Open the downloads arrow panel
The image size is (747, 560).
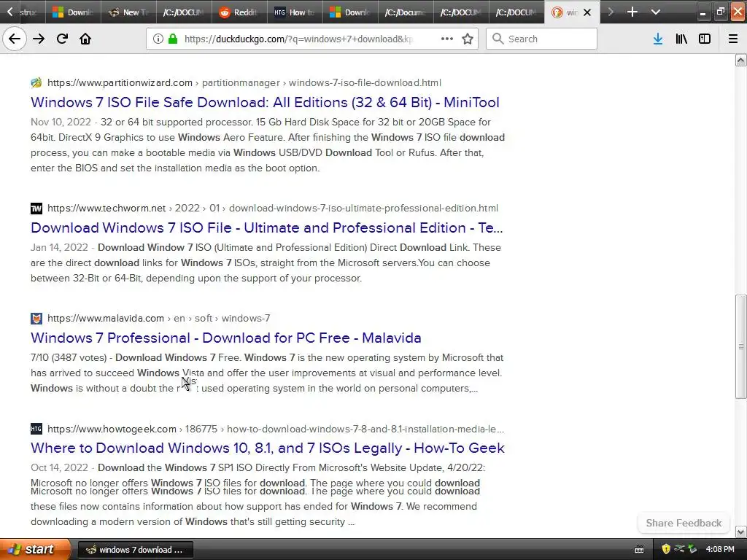658,39
